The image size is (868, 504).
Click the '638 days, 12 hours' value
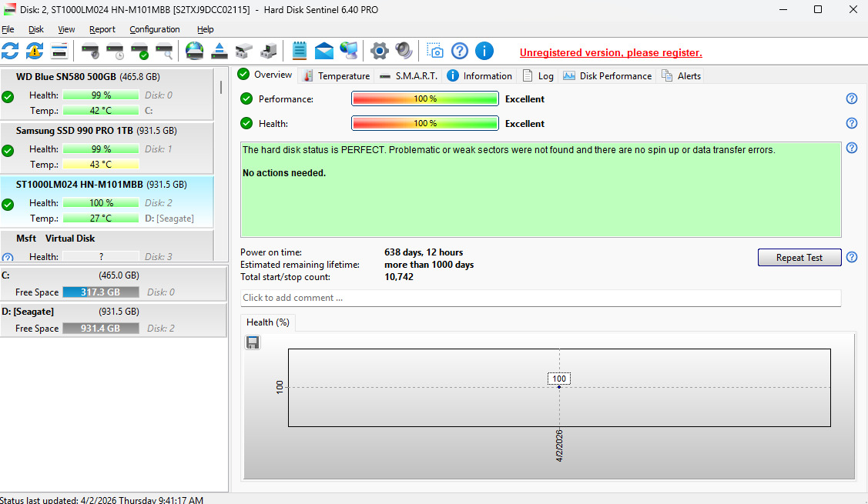coord(424,252)
